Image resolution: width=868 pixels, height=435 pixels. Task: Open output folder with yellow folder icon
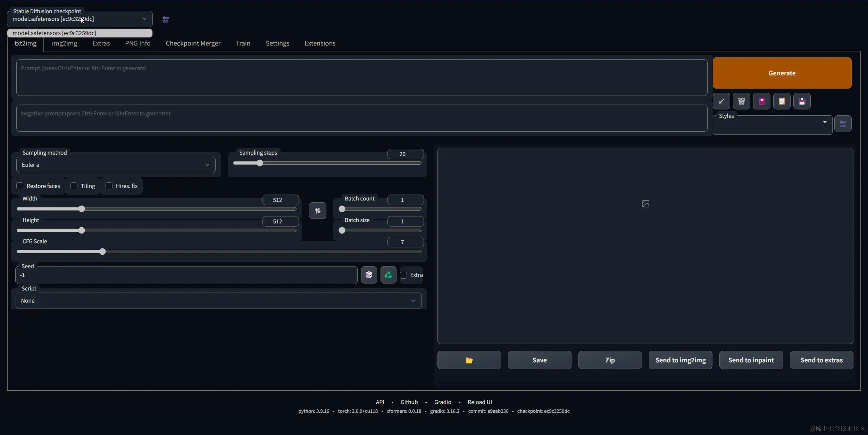coord(469,360)
